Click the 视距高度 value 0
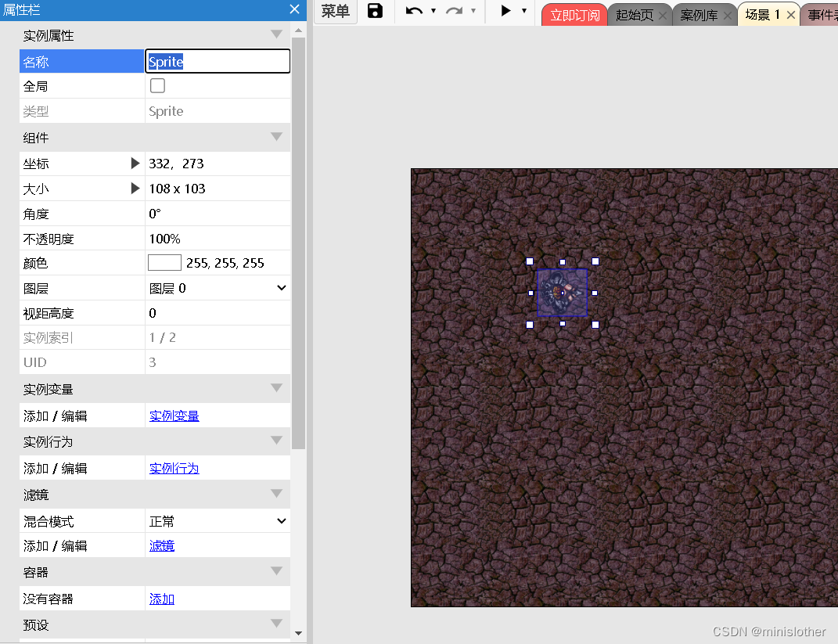The width and height of the screenshot is (838, 644). coord(153,313)
